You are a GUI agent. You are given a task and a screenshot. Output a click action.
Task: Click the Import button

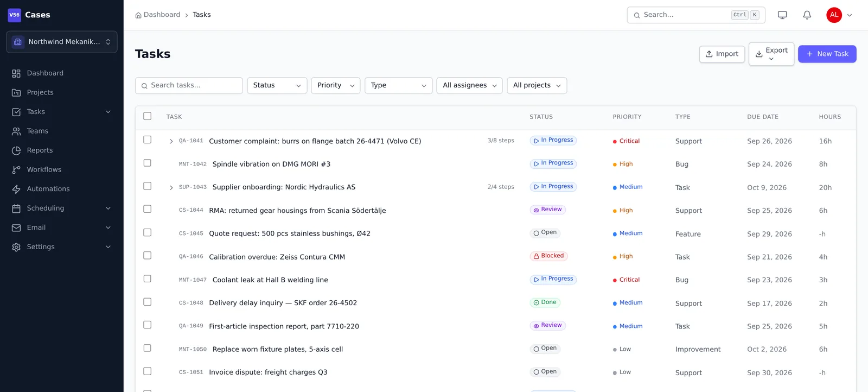[x=722, y=54]
